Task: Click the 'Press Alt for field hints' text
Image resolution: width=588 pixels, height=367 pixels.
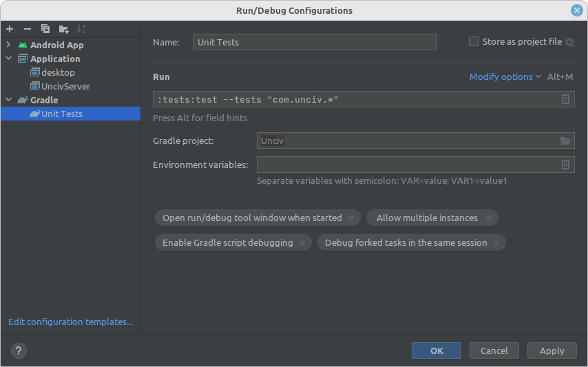Action: tap(200, 118)
